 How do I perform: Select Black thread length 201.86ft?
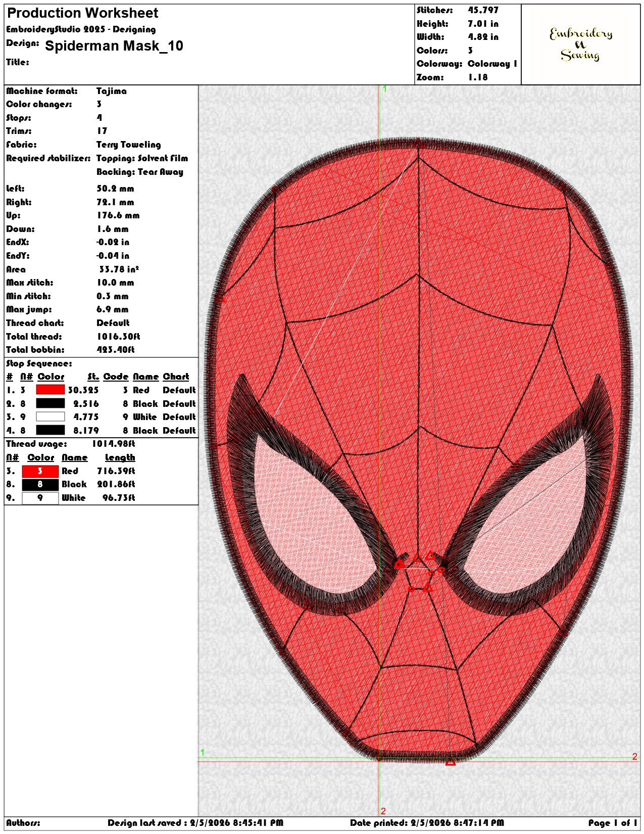(x=116, y=484)
